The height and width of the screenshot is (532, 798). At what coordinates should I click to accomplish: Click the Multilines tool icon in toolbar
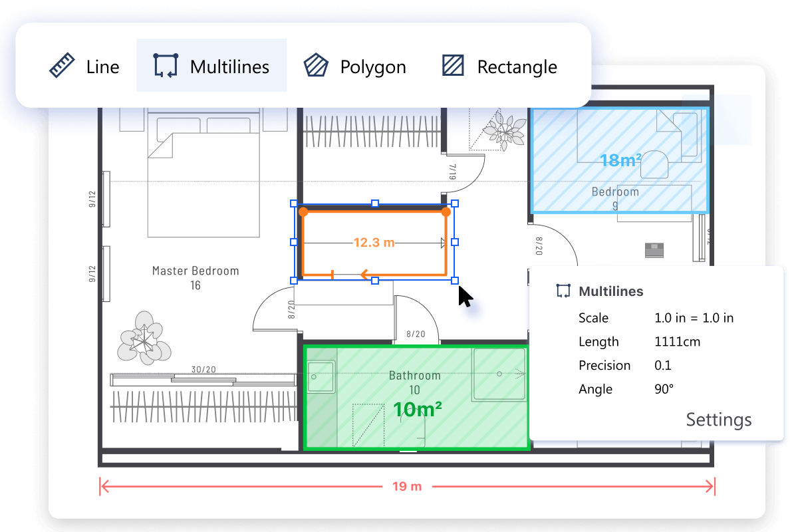pyautogui.click(x=165, y=66)
